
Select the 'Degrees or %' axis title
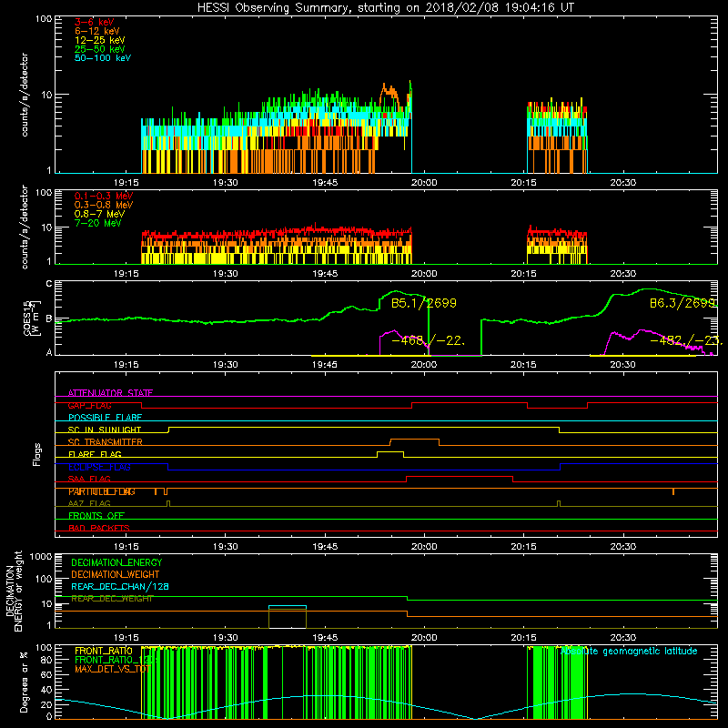coord(24,682)
